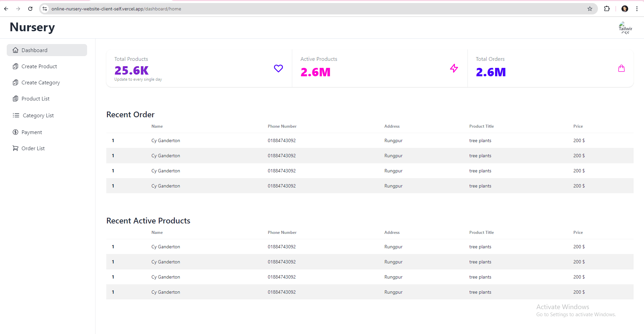Open the Chrome three-dot menu

[637, 9]
